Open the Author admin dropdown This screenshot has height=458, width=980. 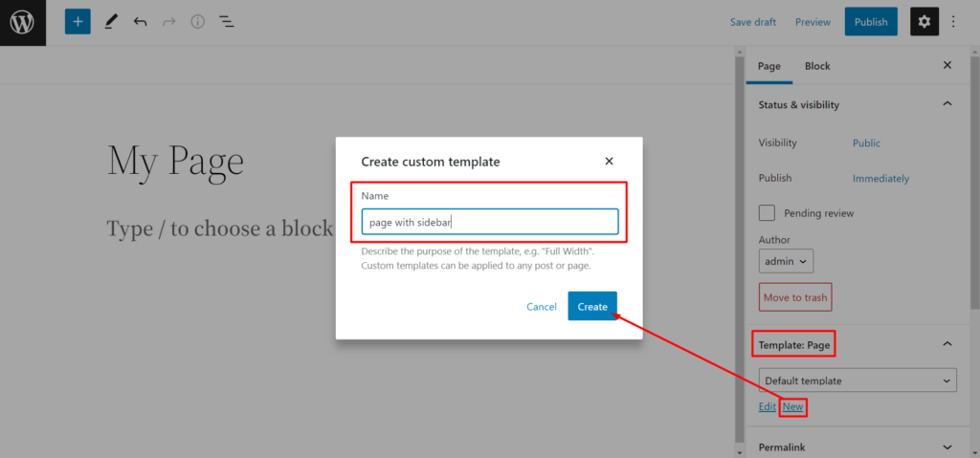click(786, 261)
